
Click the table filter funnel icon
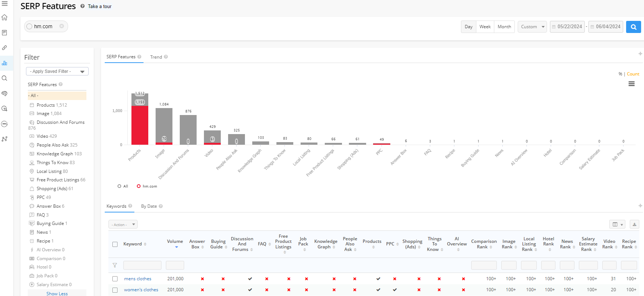click(x=115, y=265)
